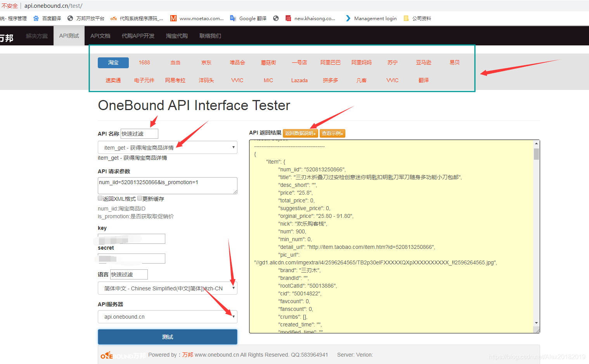
Task: Select the 唯品会 platform link
Action: pyautogui.click(x=237, y=62)
